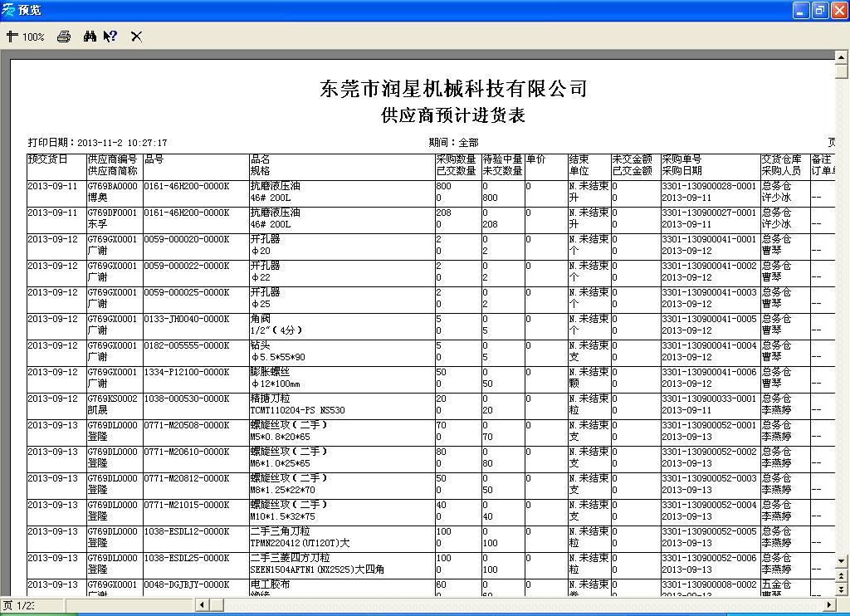Viewport: 850px width, 616px height.
Task: Click the 待验中量 column header
Action: (x=502, y=159)
